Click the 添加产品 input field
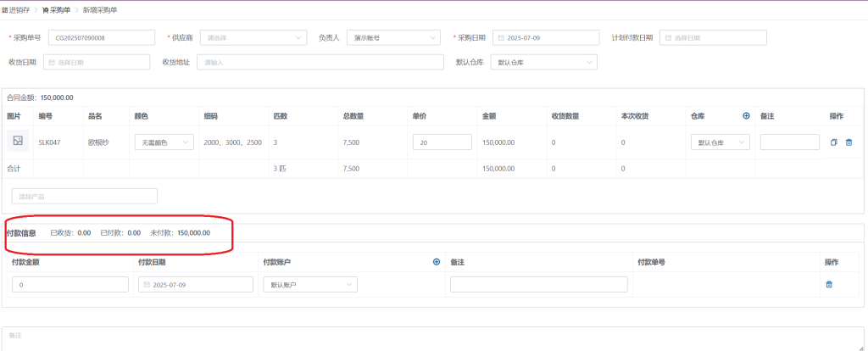Viewport: 868px width, 351px height. (x=85, y=196)
